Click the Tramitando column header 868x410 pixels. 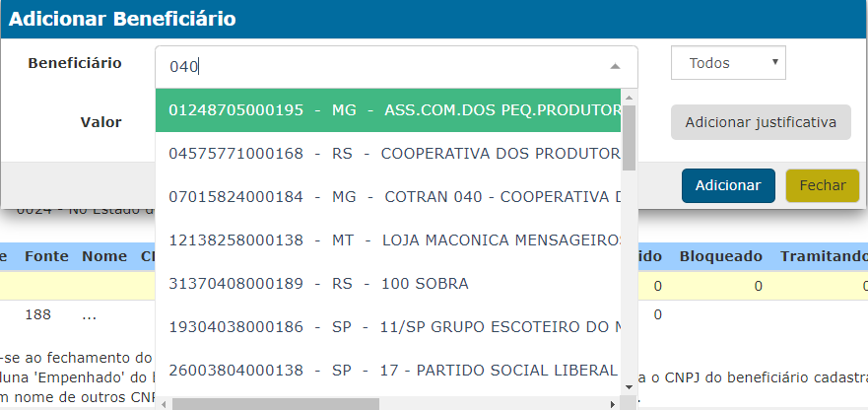(x=824, y=256)
